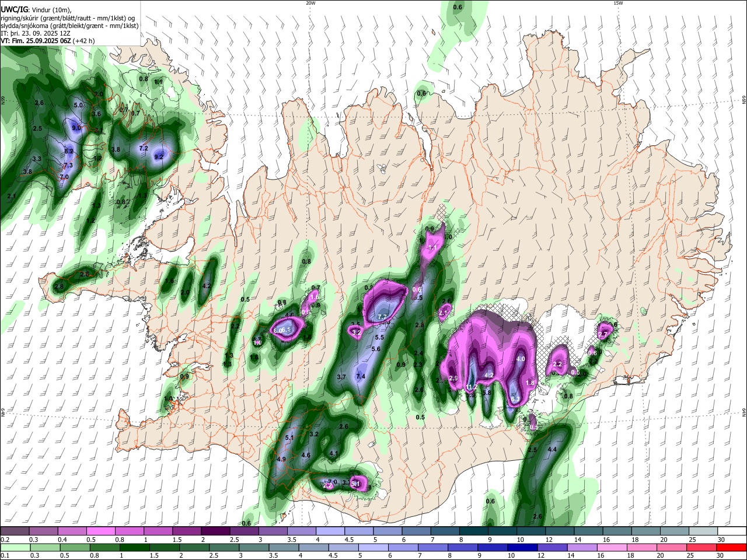Click the pale lavender 4–4.5 swatch in top legend row
The image size is (747, 560).
pos(330,531)
